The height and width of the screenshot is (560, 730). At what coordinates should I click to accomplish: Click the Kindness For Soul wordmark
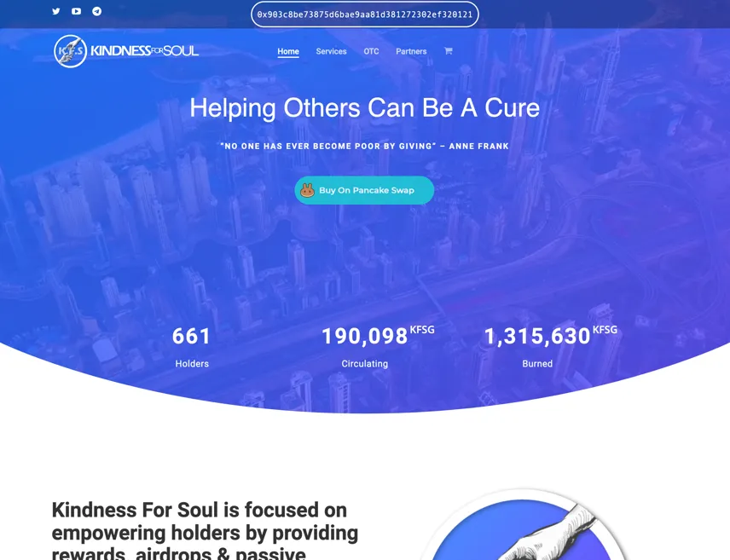pyautogui.click(x=144, y=51)
